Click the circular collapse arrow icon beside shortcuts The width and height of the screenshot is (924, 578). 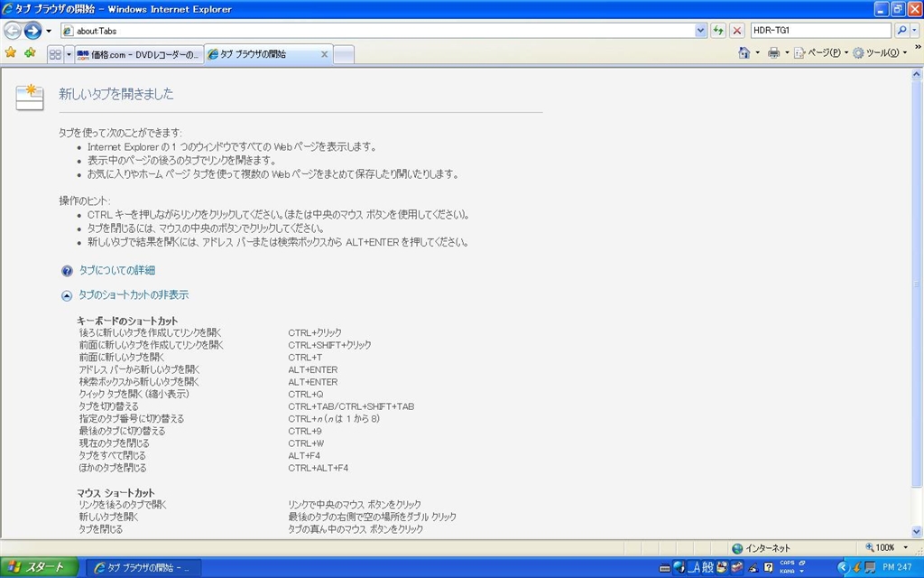click(67, 295)
